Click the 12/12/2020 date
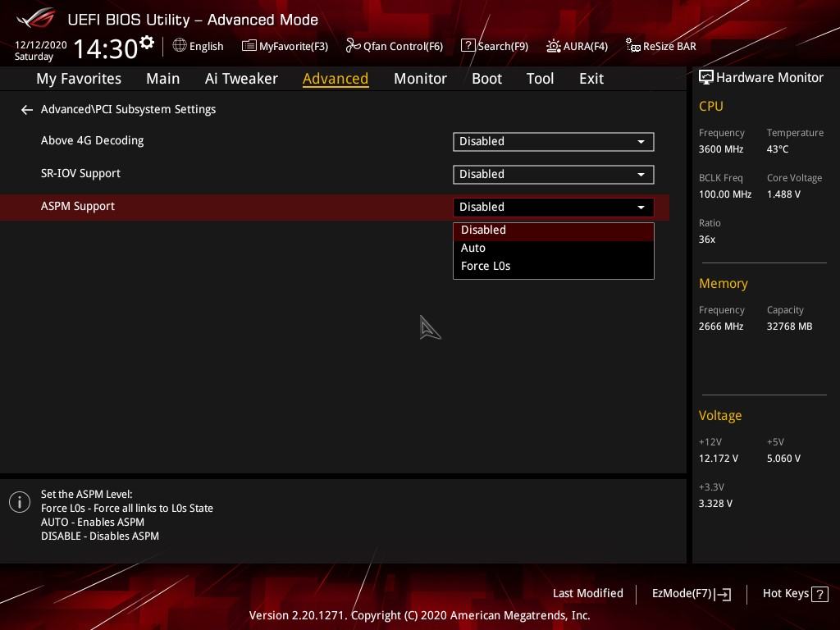This screenshot has width=840, height=630. pyautogui.click(x=41, y=45)
